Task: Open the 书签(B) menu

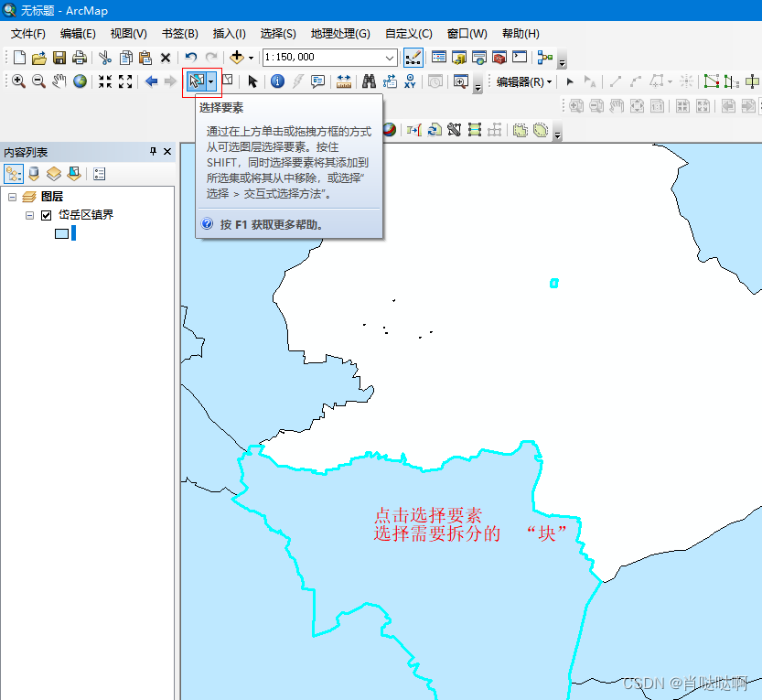Action: 180,34
